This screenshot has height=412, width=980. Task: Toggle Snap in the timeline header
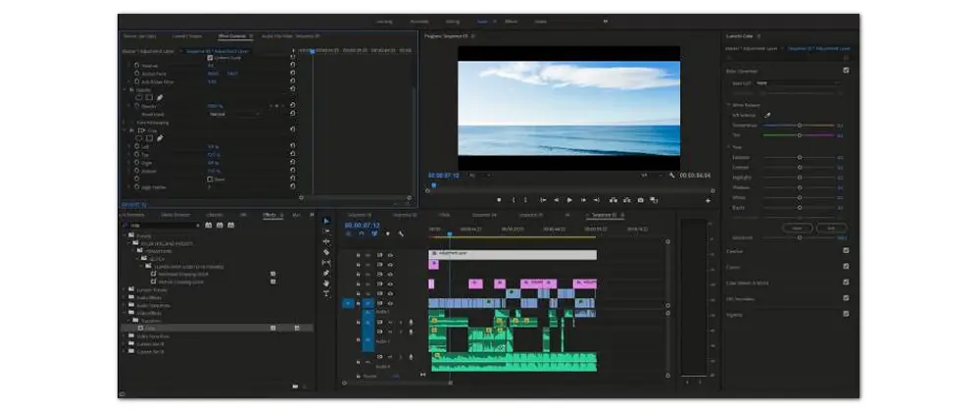pos(362,233)
